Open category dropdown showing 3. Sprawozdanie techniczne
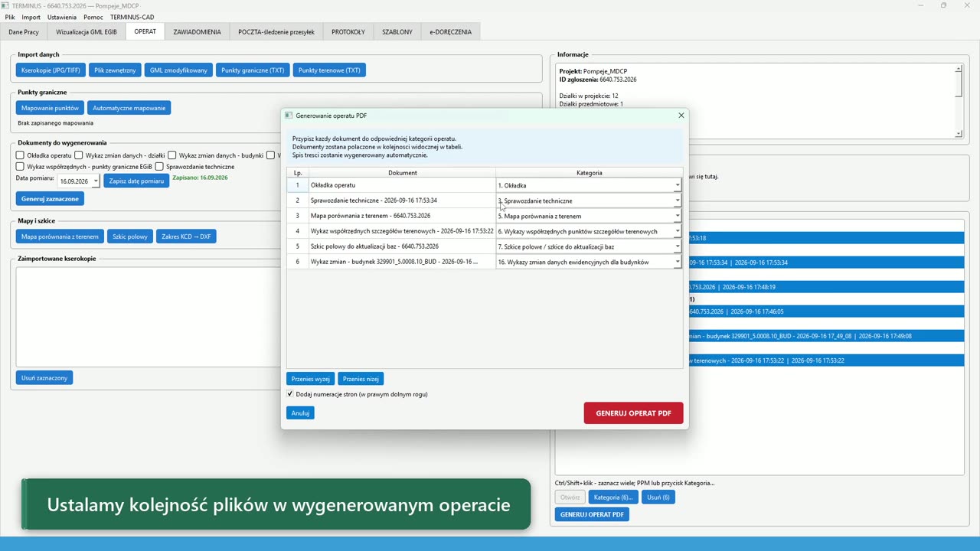The image size is (980, 551). point(677,201)
